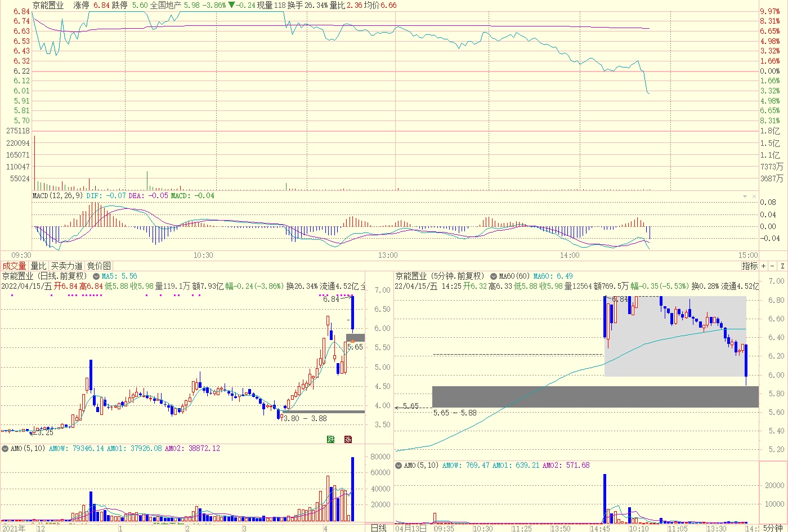788x532 pixels.
Task: Click the 京能置业 stock name in header
Action: (x=48, y=5)
